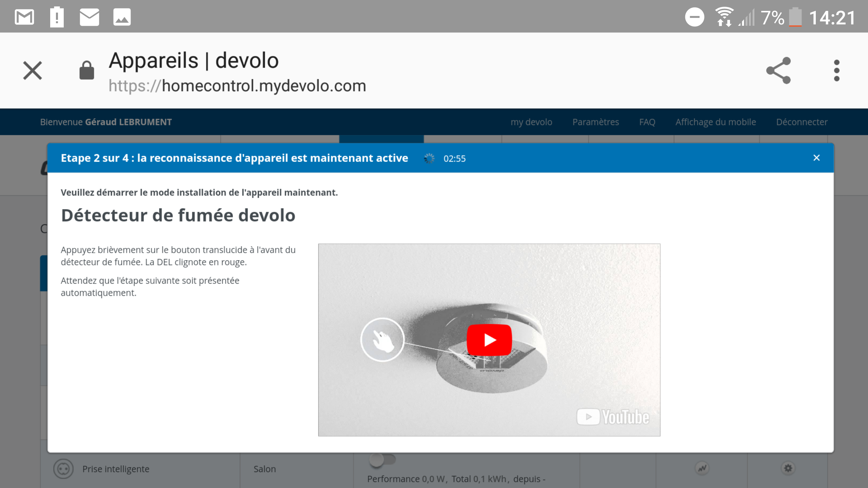Tap the lock security icon
868x488 pixels.
tap(87, 70)
